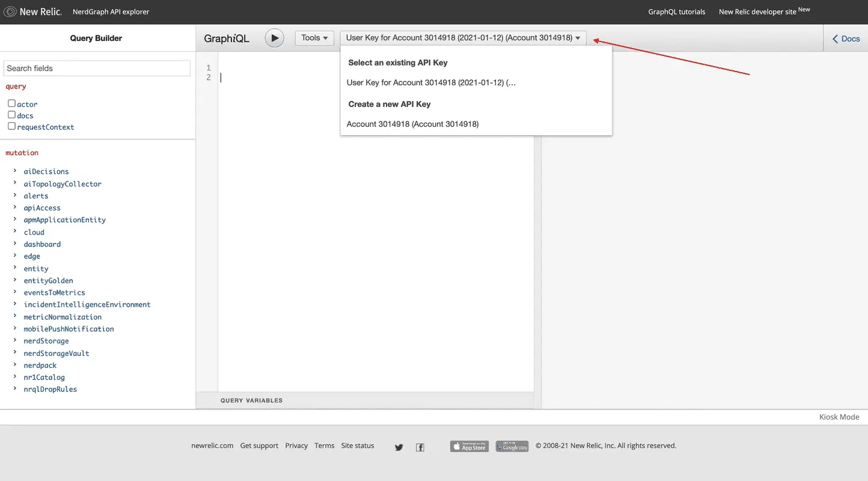The height and width of the screenshot is (481, 868).
Task: Expand the aiDecisions mutation node
Action: coord(15,171)
